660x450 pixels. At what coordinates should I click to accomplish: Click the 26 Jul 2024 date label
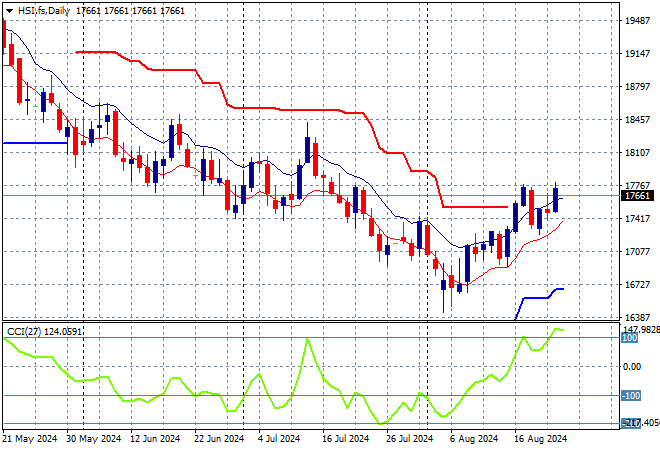(411, 438)
